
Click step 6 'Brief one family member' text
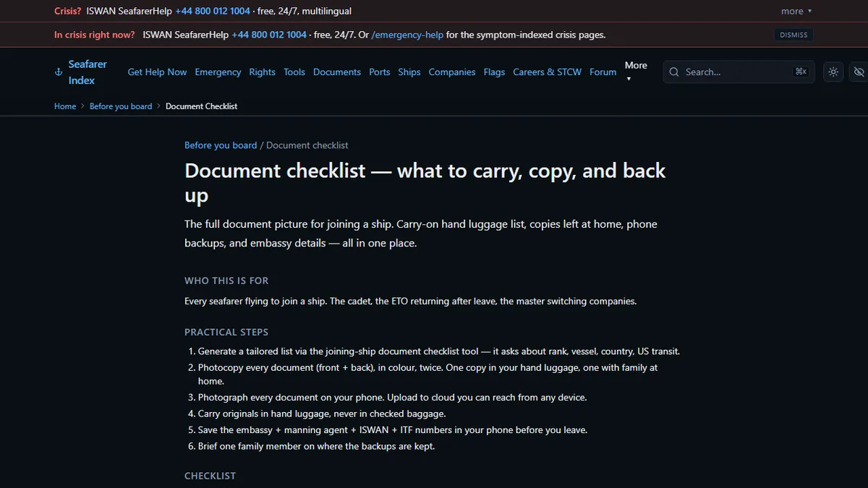point(317,446)
